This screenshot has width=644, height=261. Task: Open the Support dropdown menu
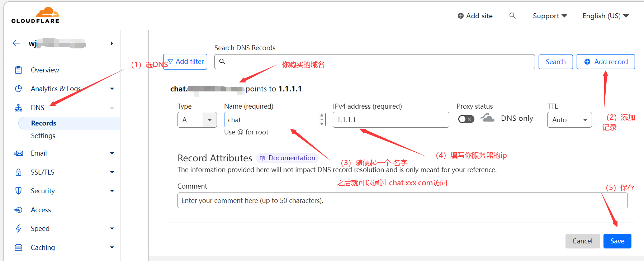coord(550,16)
